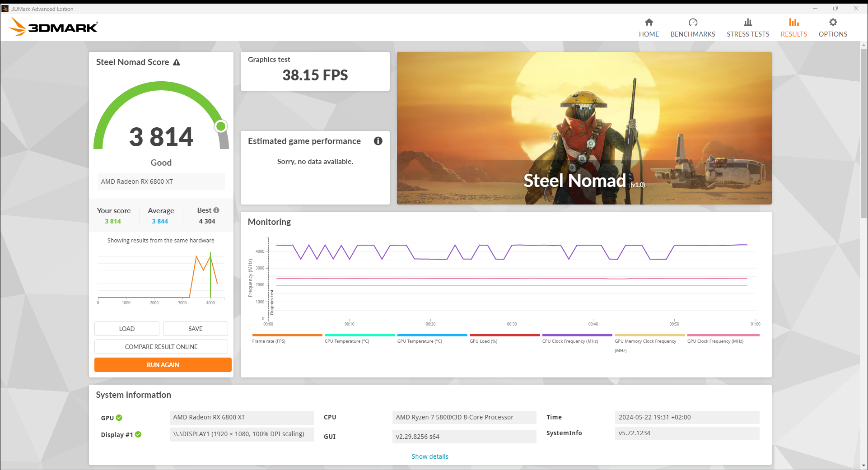Viewport: 868px width, 470px height.
Task: Toggle the GPU Load (%) legend swatch
Action: (x=505, y=335)
